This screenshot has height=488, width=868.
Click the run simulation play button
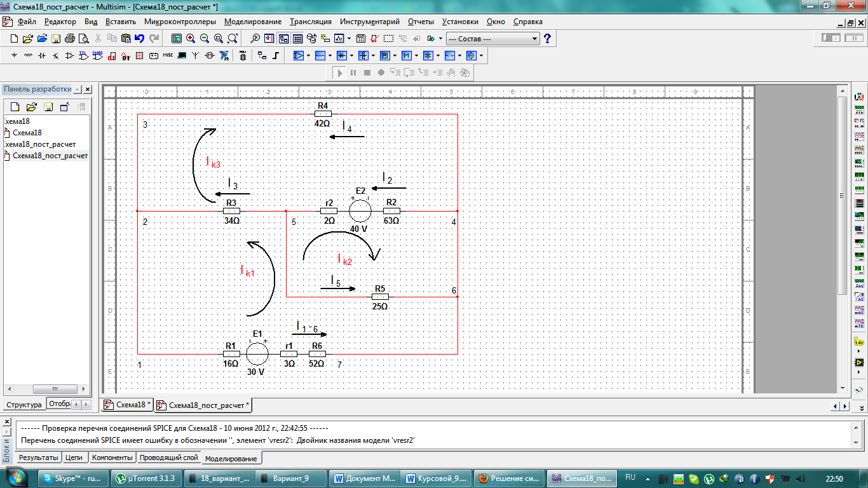(339, 72)
